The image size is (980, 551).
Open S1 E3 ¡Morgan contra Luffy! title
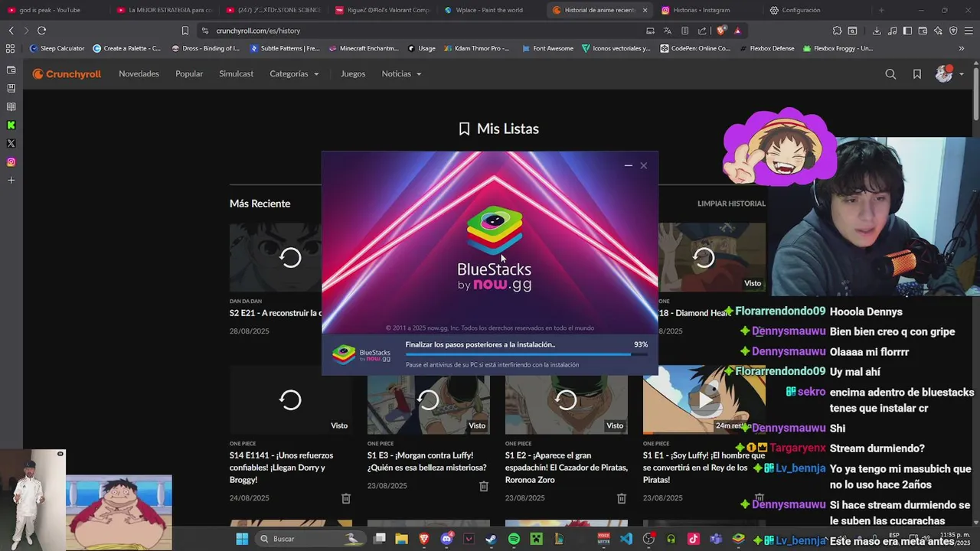pyautogui.click(x=426, y=461)
